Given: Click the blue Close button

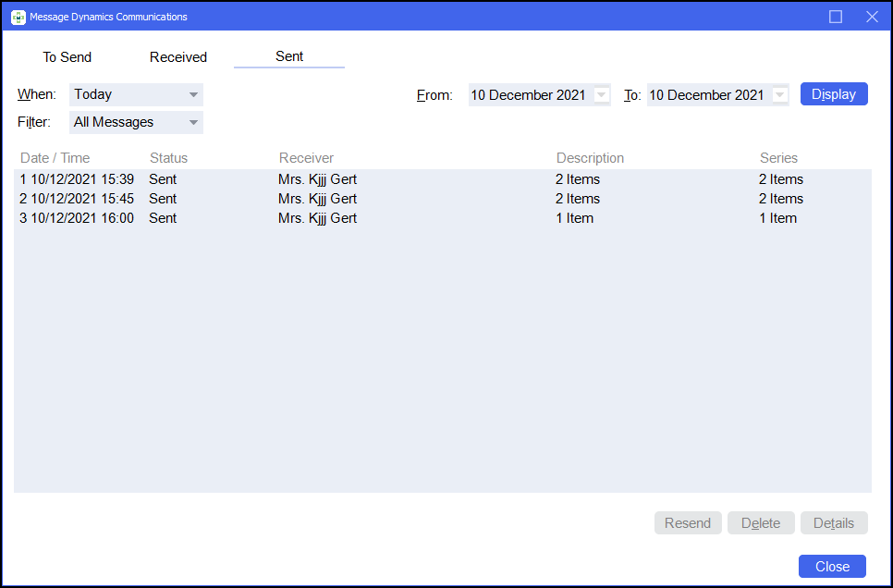Looking at the screenshot, I should 832,567.
